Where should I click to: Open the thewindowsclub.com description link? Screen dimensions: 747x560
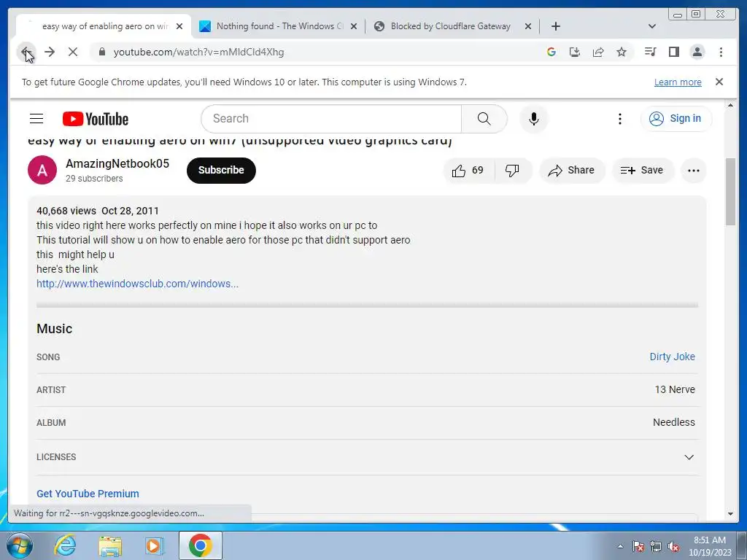tap(137, 284)
